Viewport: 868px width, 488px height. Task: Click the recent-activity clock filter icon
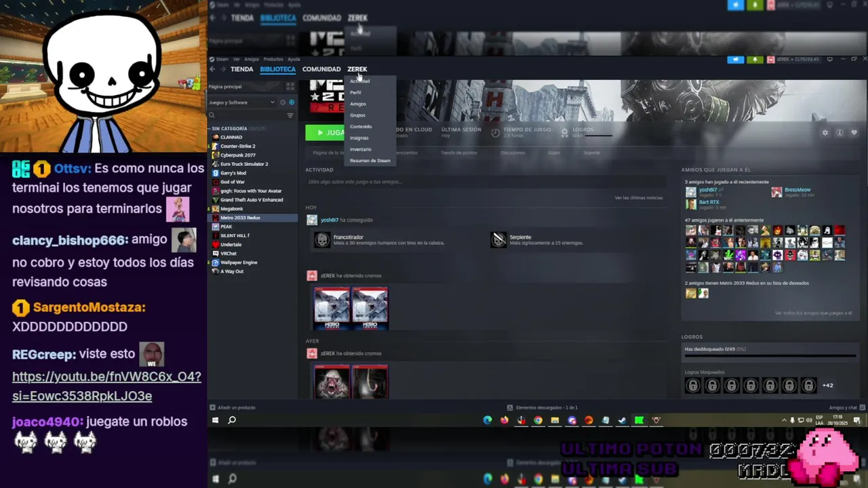[x=283, y=102]
